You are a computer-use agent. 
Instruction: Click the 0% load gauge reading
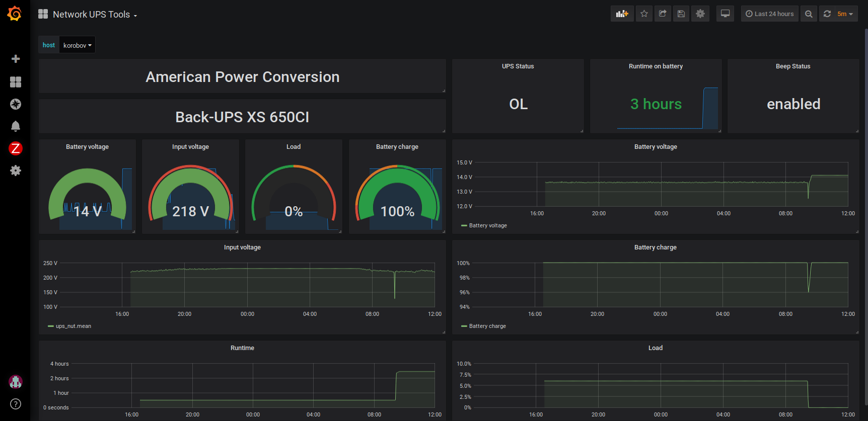(x=294, y=211)
